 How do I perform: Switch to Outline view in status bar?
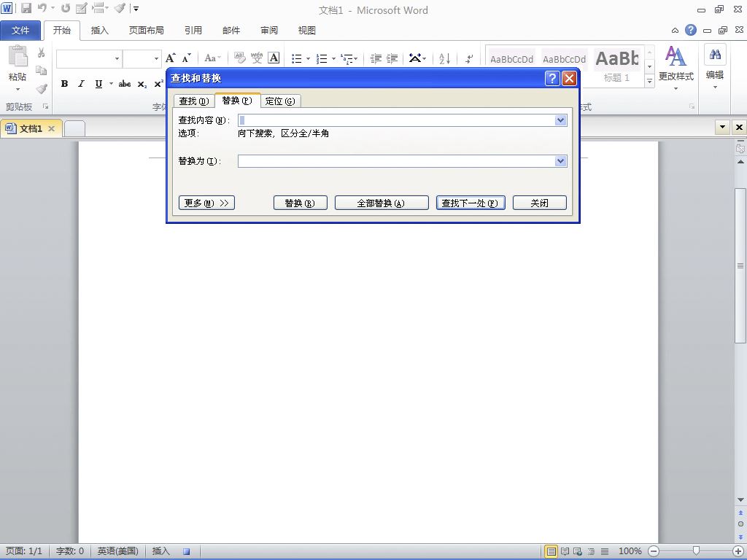coord(591,551)
